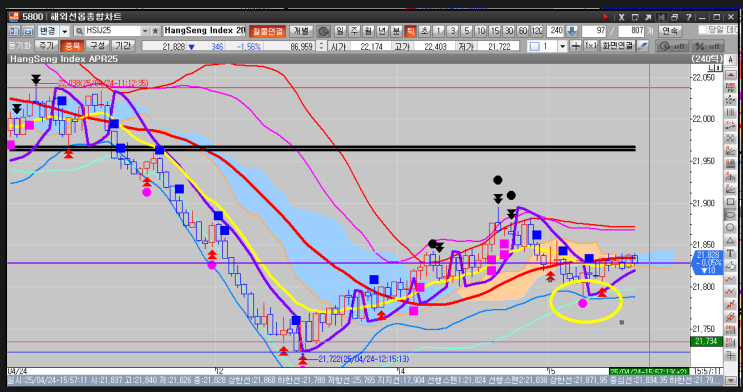The height and width of the screenshot is (392, 743).
Task: Click the 807 total count field
Action: (632, 31)
